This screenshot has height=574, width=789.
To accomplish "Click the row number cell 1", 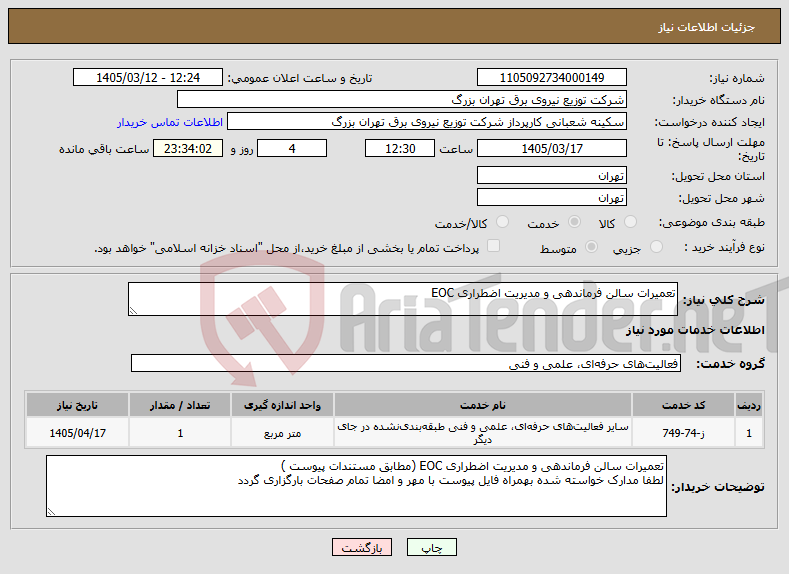I will click(x=749, y=433).
